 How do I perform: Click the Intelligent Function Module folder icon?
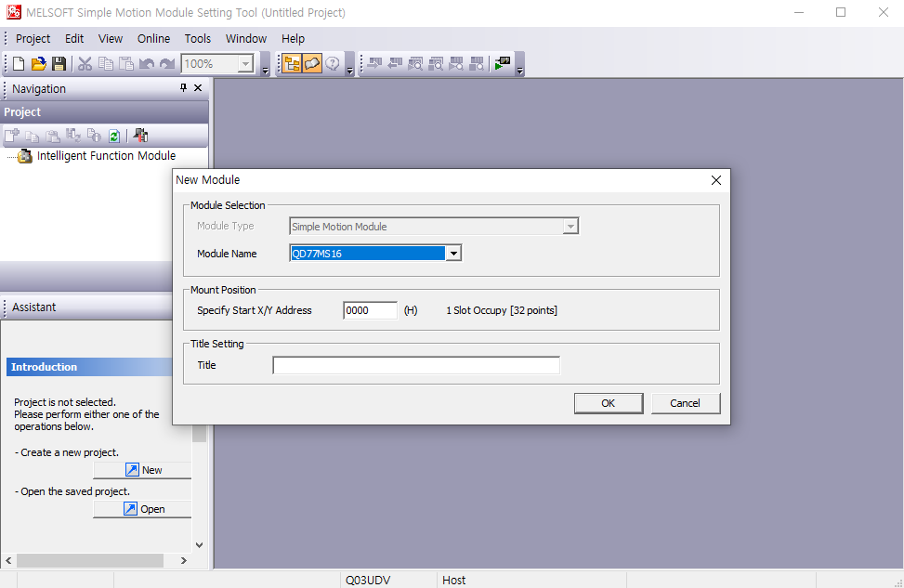point(25,156)
